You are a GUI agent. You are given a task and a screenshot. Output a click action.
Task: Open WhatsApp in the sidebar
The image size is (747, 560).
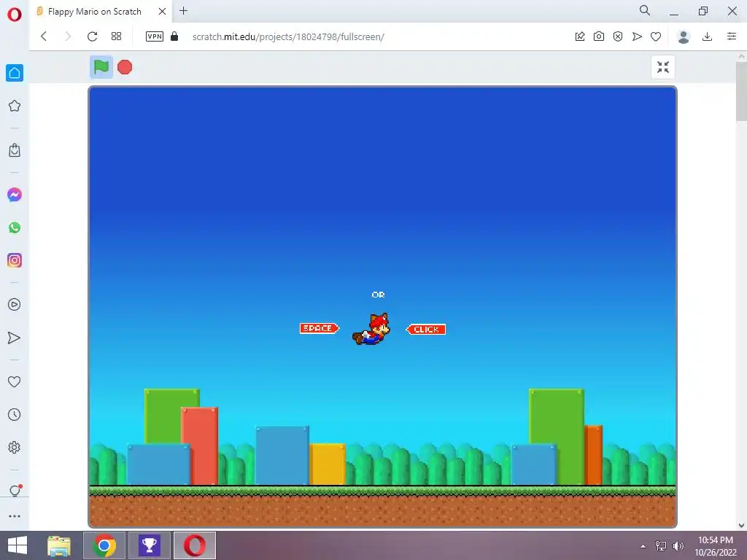click(15, 227)
